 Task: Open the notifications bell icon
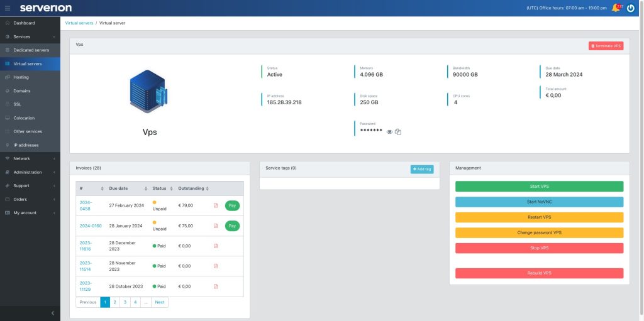pos(616,8)
